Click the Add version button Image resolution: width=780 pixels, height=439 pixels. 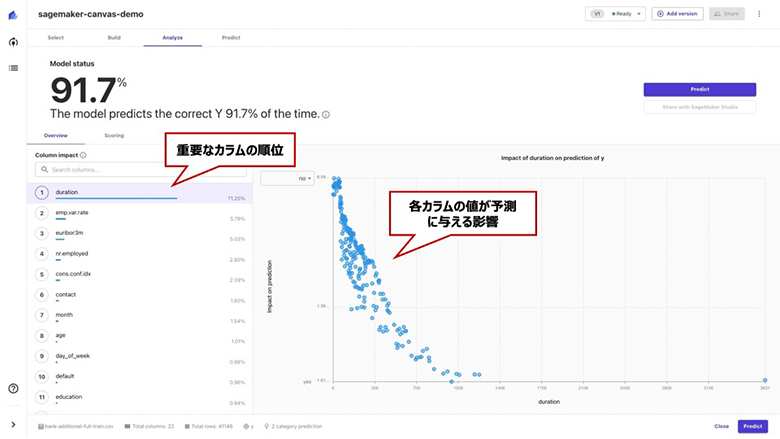677,14
